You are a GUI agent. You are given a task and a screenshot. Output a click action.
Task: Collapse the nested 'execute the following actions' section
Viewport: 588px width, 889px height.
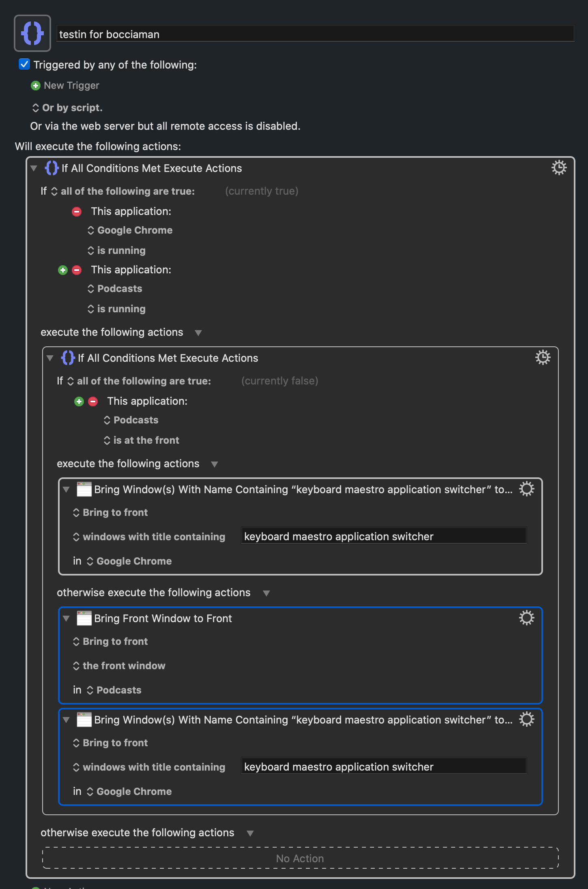click(x=215, y=464)
